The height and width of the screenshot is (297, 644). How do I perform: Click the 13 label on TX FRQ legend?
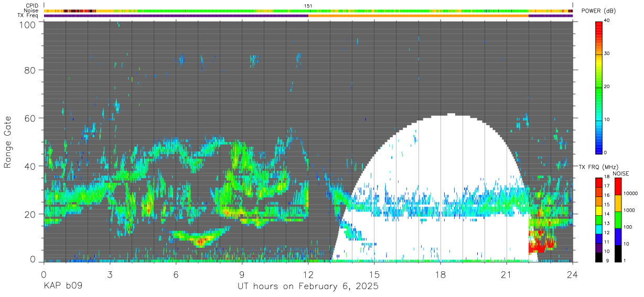coord(607,223)
